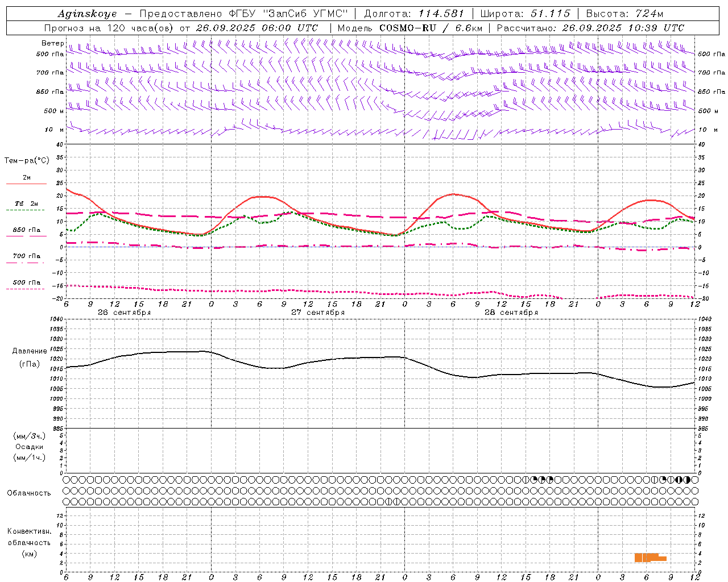Click the dashed line sample under Td 2м legend

[x=25, y=210]
